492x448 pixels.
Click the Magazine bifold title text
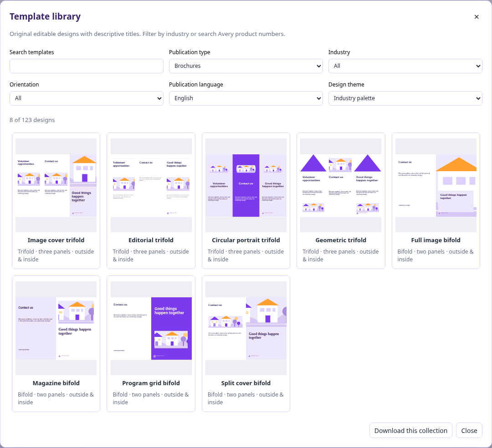pyautogui.click(x=56, y=383)
